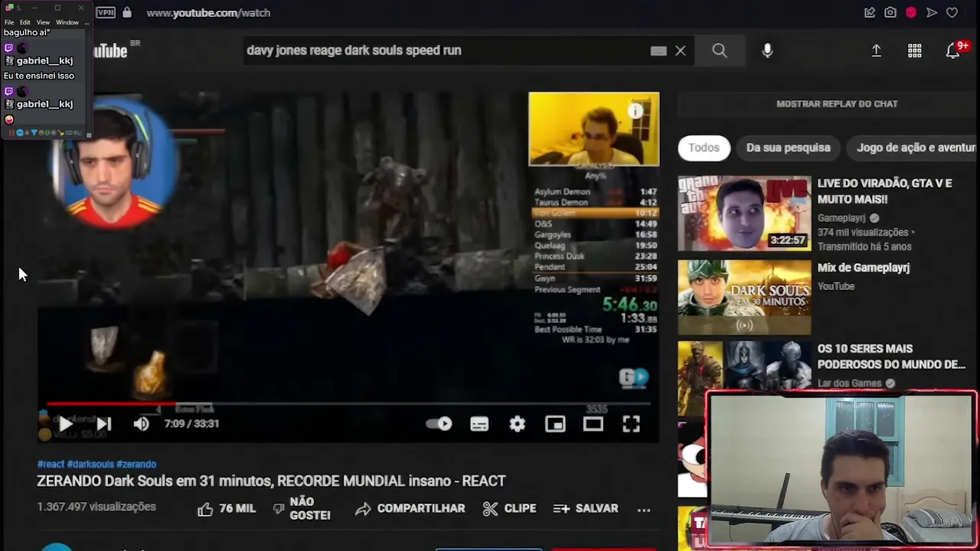Click the browser camera snapshot icon
This screenshot has height=551, width=980.
click(x=890, y=12)
